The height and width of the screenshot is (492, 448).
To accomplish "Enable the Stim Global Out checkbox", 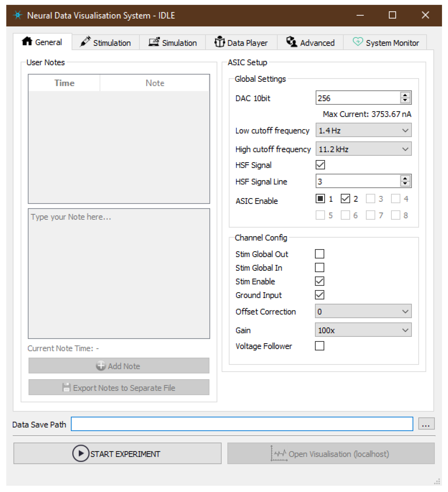I will 319,254.
